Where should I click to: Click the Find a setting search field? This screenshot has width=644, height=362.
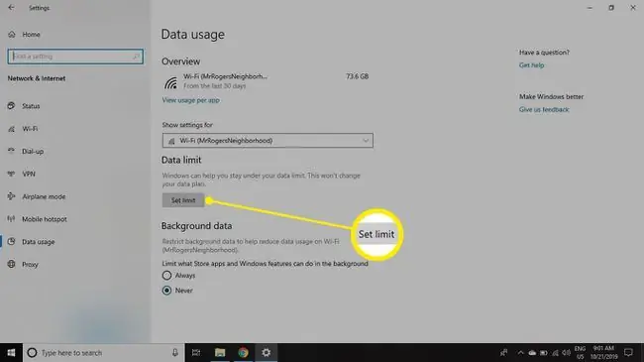tap(75, 57)
